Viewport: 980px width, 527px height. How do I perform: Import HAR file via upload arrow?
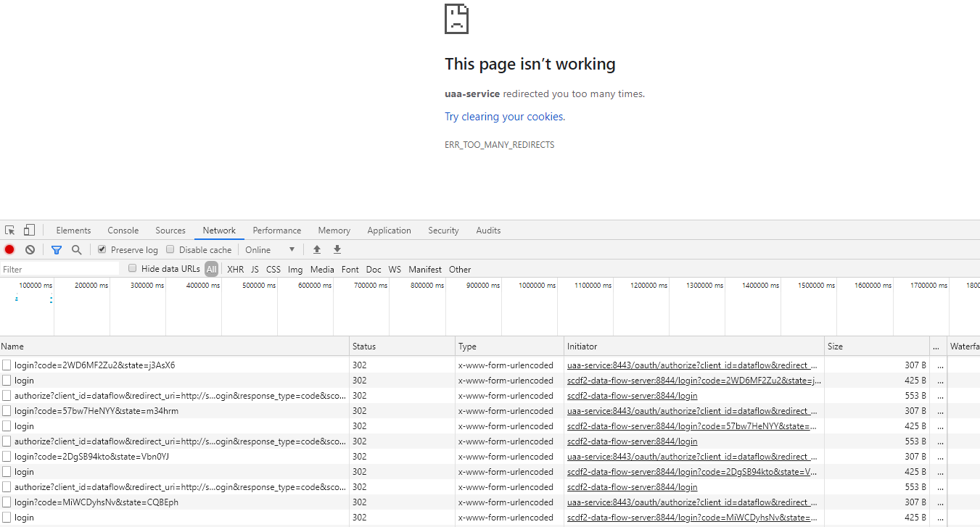point(317,249)
